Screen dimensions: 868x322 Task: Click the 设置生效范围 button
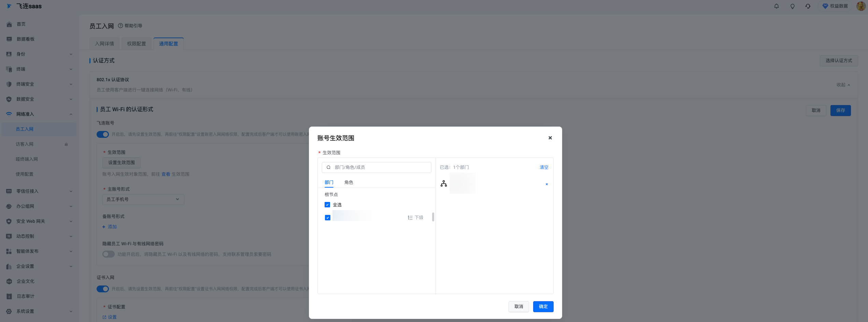click(x=122, y=163)
